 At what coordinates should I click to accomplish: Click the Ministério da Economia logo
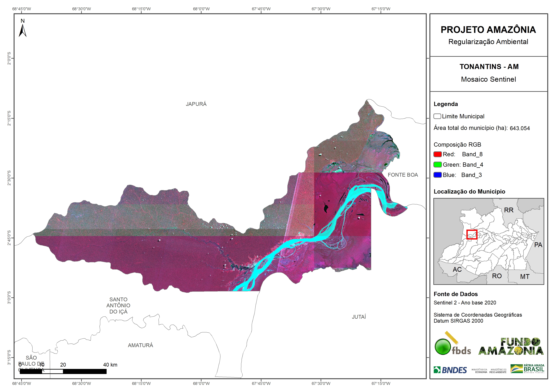coord(479,371)
